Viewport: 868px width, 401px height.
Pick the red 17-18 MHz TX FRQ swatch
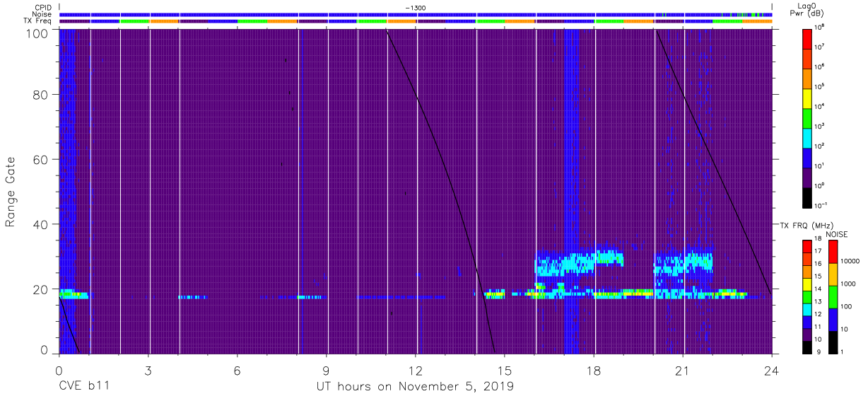coord(808,246)
